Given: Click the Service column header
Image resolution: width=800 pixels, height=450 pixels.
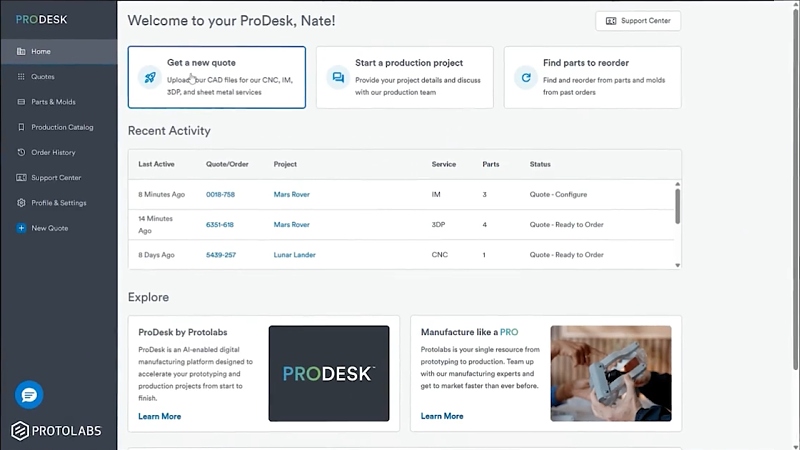Looking at the screenshot, I should 444,164.
